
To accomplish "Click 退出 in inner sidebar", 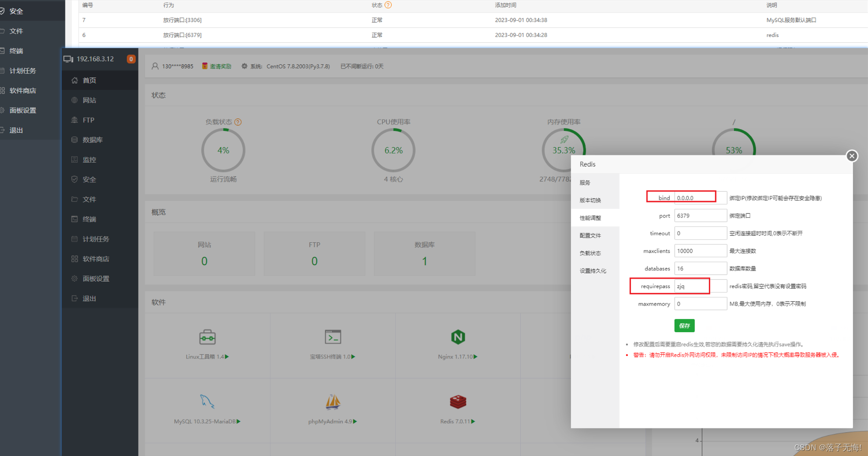I will pos(100,298).
